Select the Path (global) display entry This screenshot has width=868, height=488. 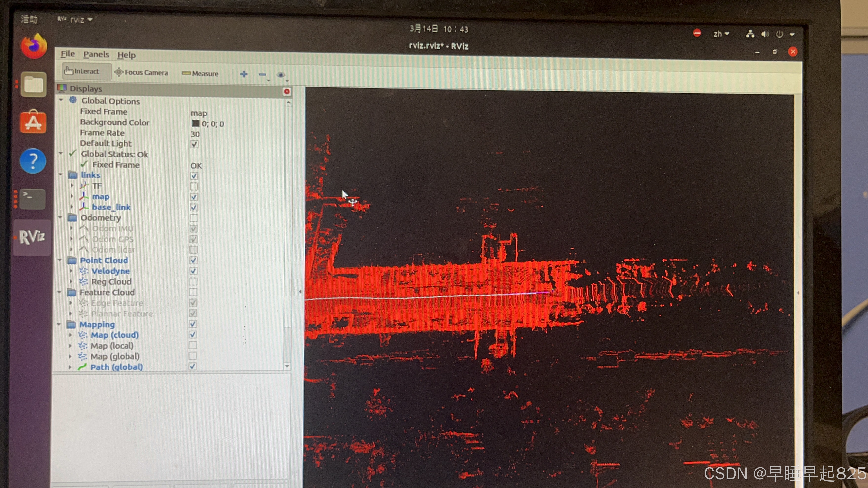(x=116, y=367)
